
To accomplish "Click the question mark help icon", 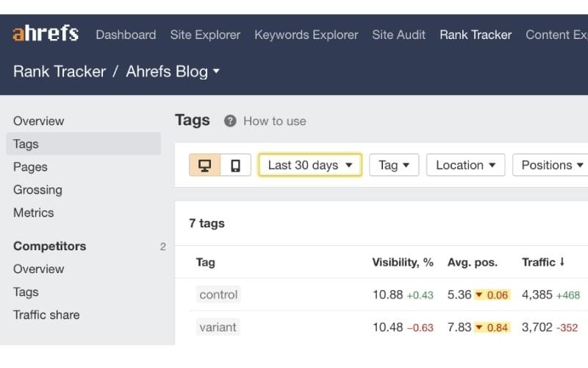I will (230, 121).
